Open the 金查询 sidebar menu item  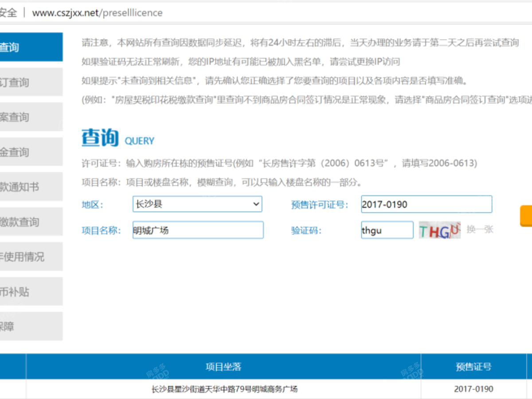pos(31,152)
